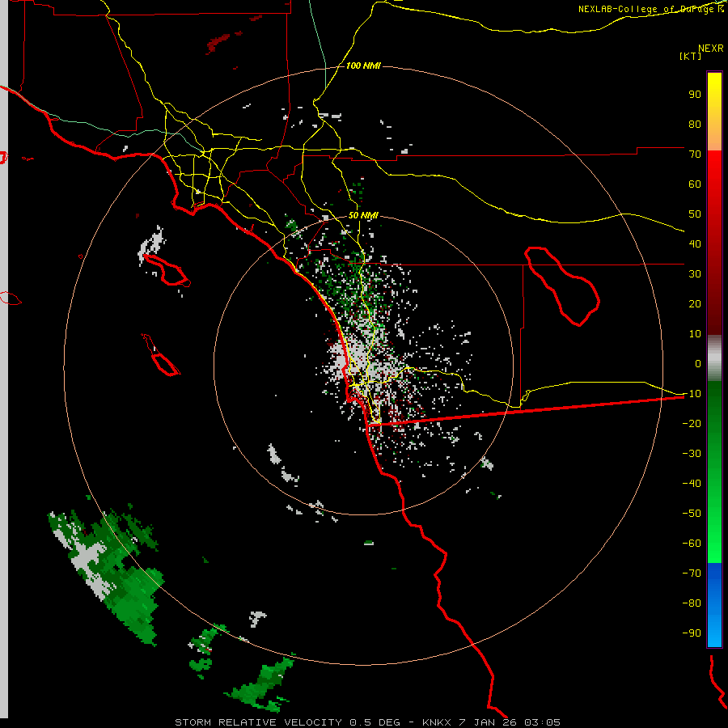This screenshot has width=728, height=728.
Task: Pick the 50 tick label on the scale
Action: (x=695, y=214)
